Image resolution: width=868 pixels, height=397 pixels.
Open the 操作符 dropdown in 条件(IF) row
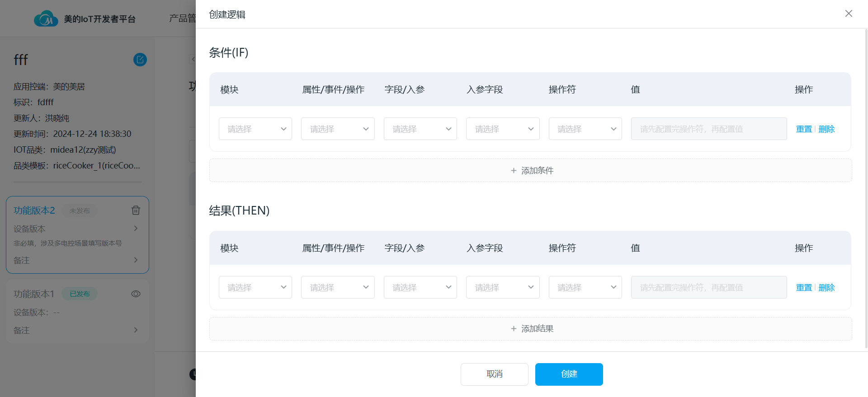[585, 129]
